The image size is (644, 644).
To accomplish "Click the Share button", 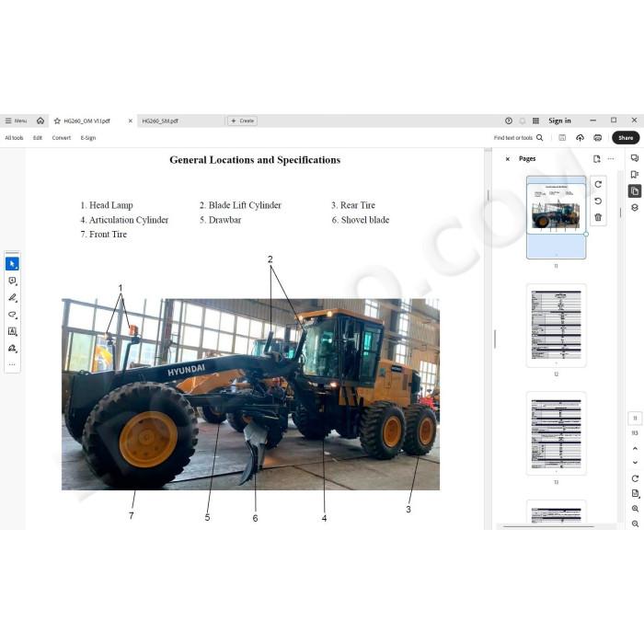I will click(626, 138).
